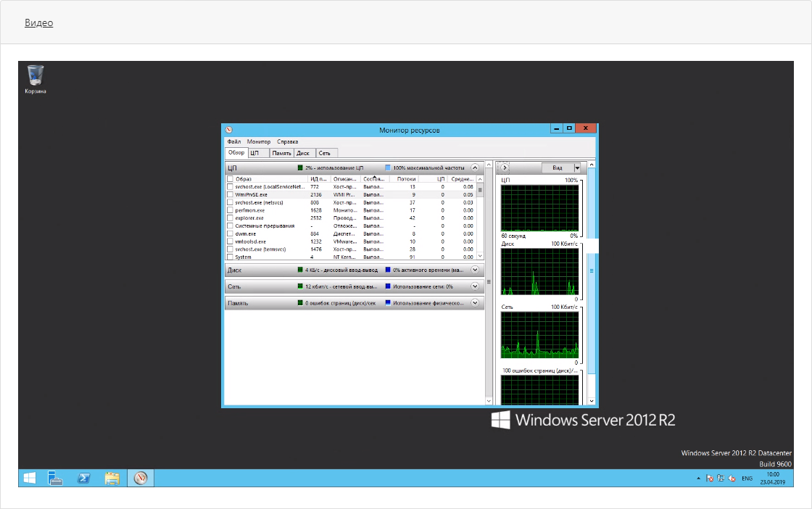This screenshot has width=812, height=509.
Task: Open Server Manager from the taskbar
Action: click(x=57, y=479)
